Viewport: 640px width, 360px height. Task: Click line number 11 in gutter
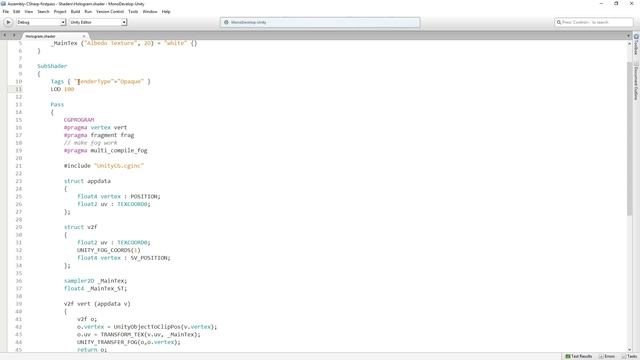click(x=19, y=89)
